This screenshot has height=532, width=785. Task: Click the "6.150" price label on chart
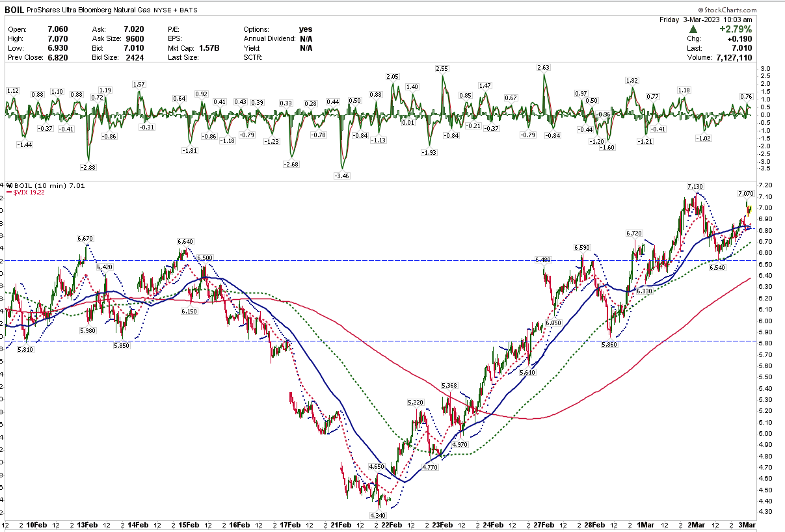tap(189, 312)
